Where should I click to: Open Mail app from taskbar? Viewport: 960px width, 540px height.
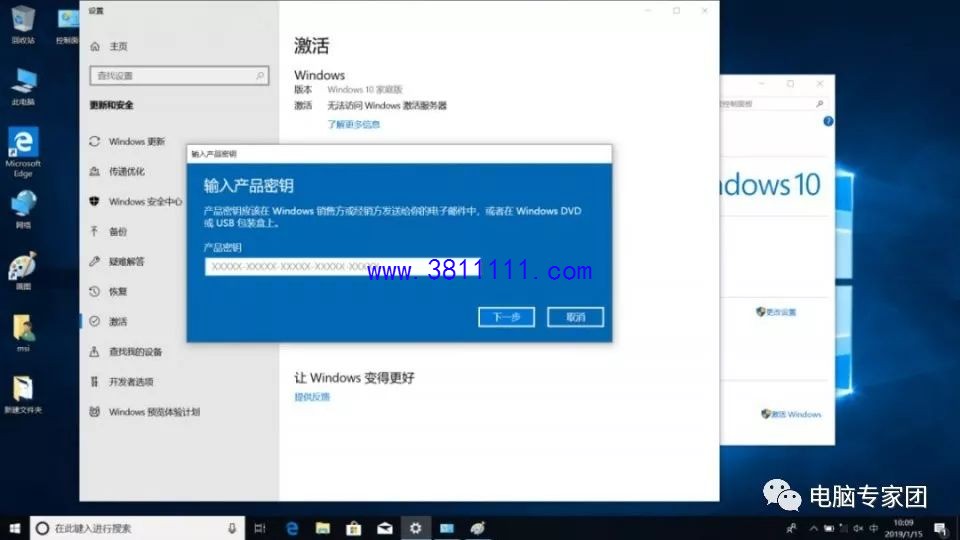click(384, 528)
